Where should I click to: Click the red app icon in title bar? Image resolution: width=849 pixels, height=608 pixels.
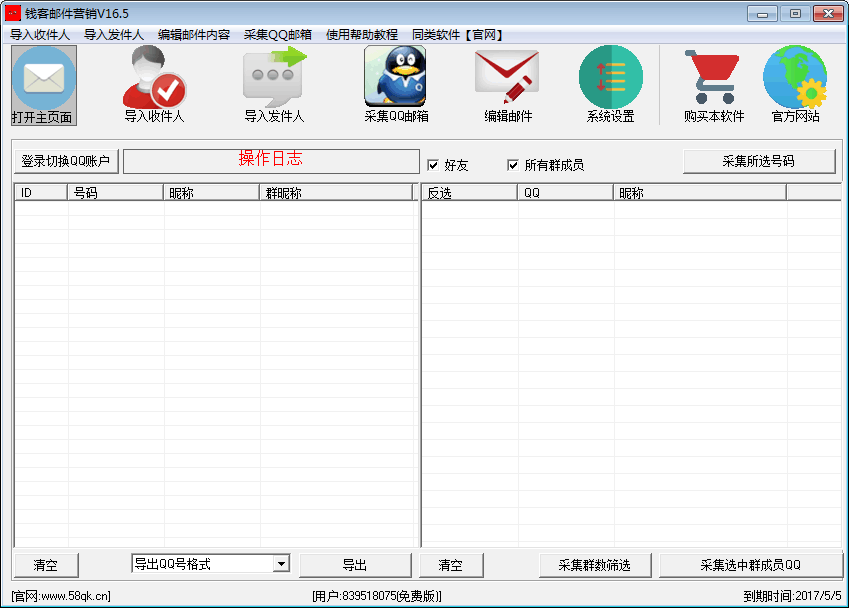[12, 13]
